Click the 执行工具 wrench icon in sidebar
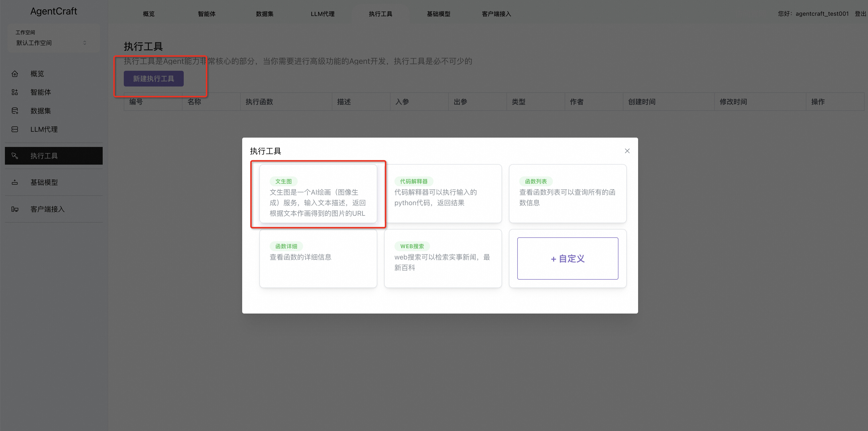Screen dimensions: 868x431 coord(14,156)
